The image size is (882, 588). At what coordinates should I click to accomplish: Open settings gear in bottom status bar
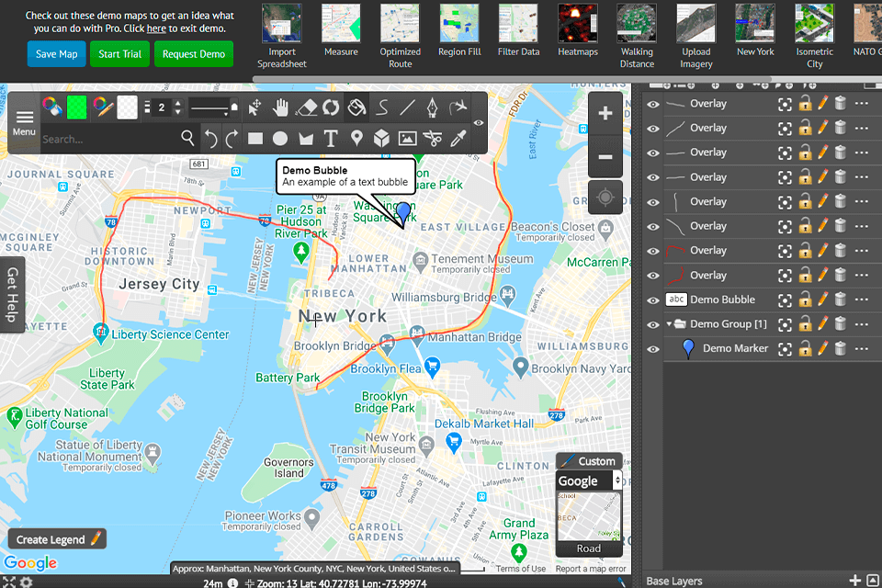27,582
